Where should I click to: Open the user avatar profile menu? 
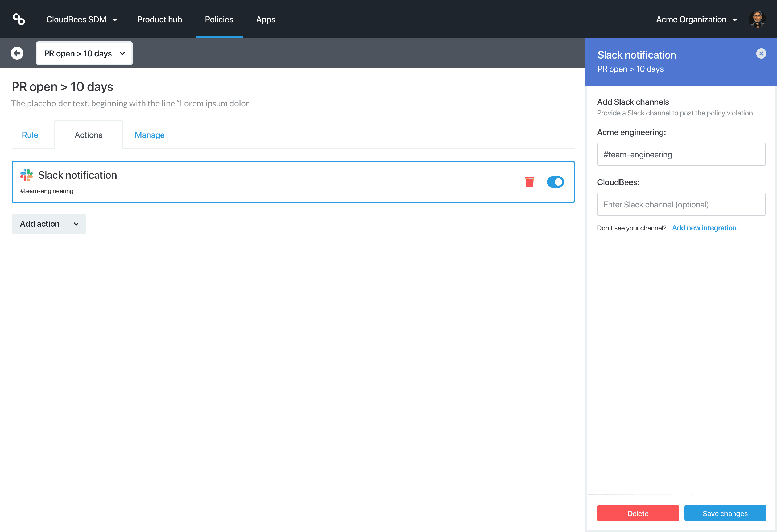[757, 19]
